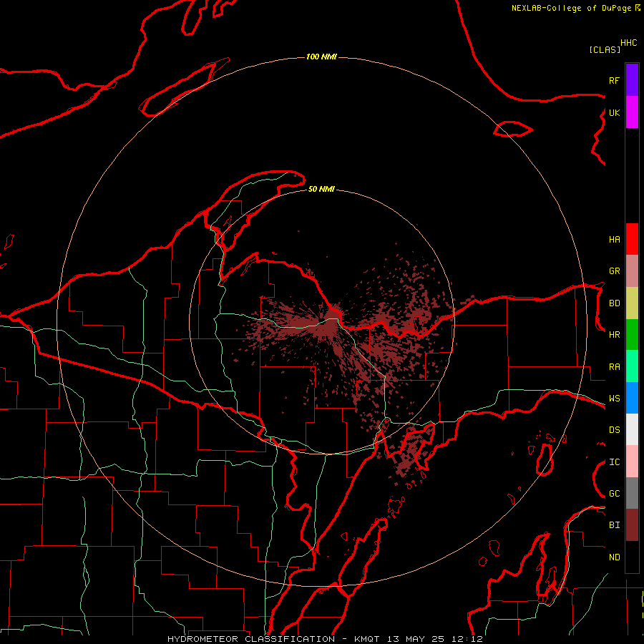Click the ND black legend swatch
The height and width of the screenshot is (644, 644).
pyautogui.click(x=632, y=557)
